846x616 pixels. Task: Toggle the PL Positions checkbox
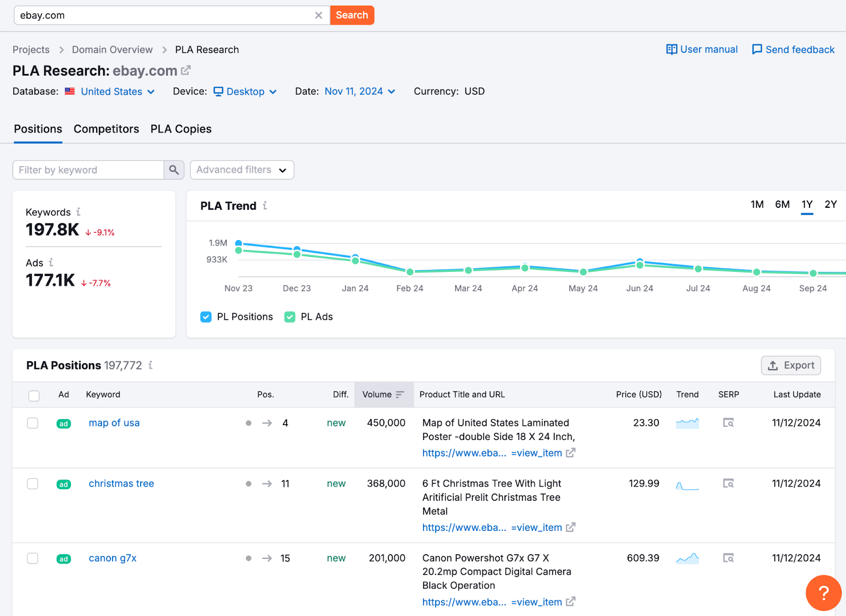point(206,317)
